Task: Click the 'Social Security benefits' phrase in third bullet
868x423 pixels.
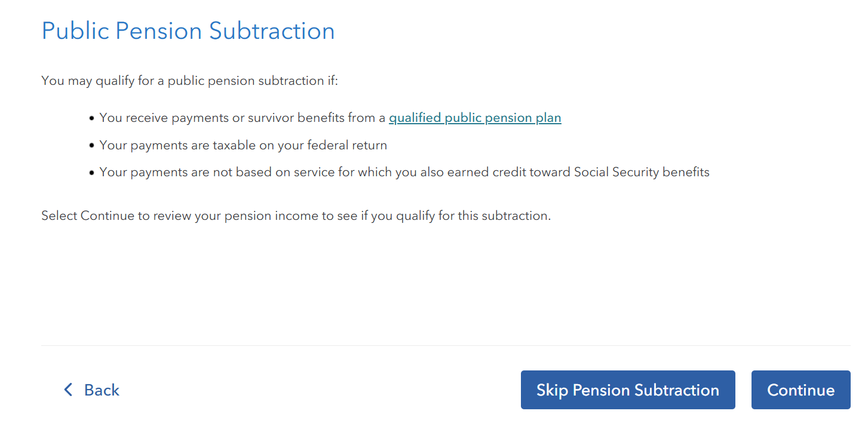Action: tap(642, 172)
